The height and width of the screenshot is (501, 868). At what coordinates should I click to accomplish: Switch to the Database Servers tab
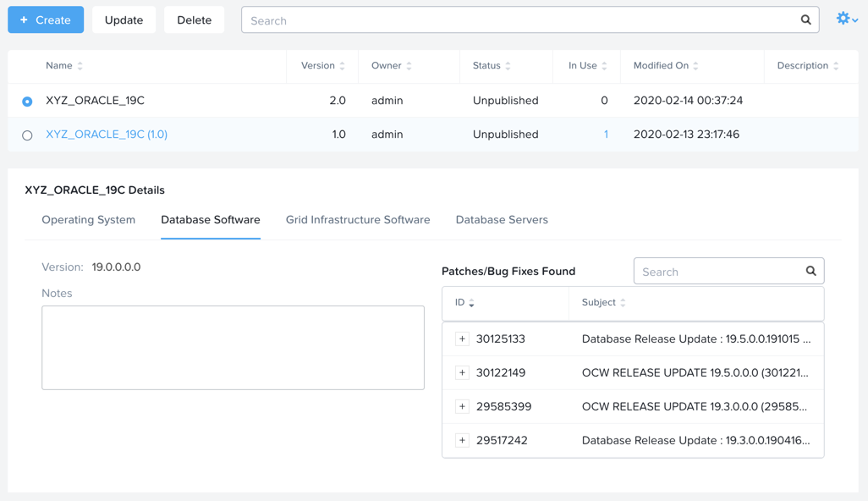click(502, 220)
